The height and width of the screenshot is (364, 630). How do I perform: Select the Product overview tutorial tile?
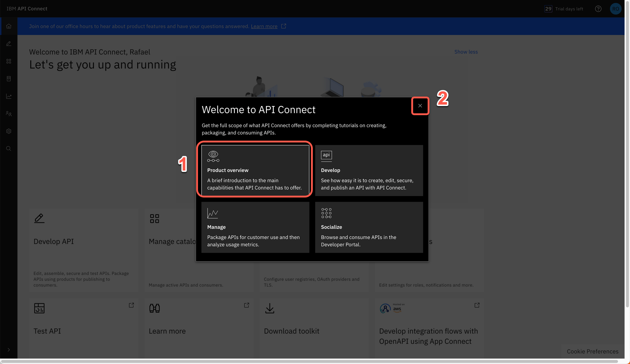[x=255, y=170]
